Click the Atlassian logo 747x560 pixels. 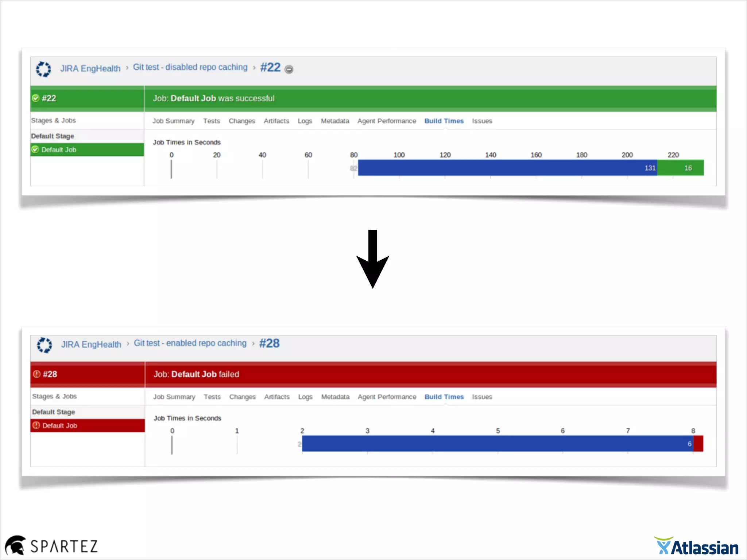tap(696, 547)
